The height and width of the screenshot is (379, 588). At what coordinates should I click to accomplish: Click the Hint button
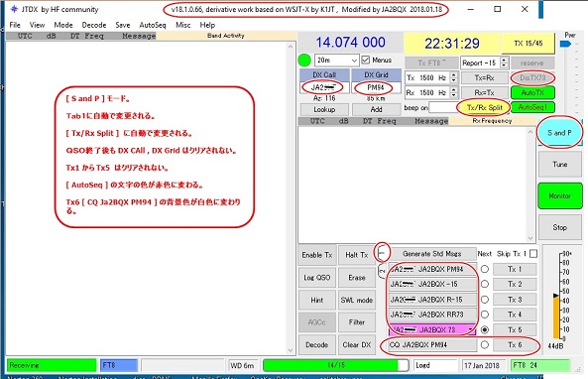click(317, 301)
